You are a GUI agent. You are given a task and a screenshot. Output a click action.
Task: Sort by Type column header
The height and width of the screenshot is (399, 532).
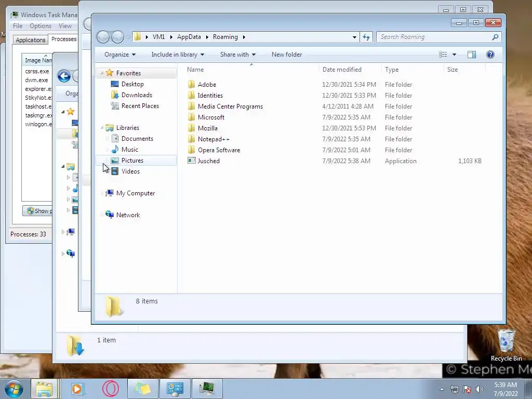click(x=412, y=70)
